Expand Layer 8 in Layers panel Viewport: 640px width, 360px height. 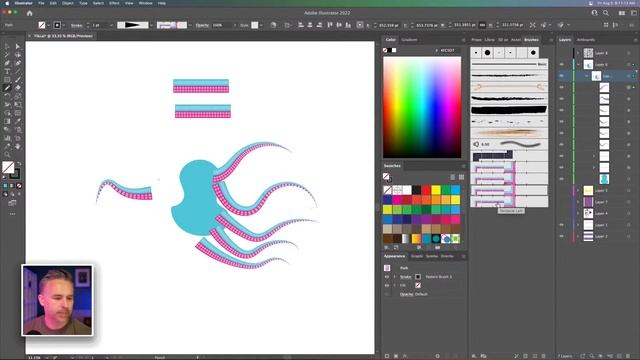pyautogui.click(x=578, y=53)
